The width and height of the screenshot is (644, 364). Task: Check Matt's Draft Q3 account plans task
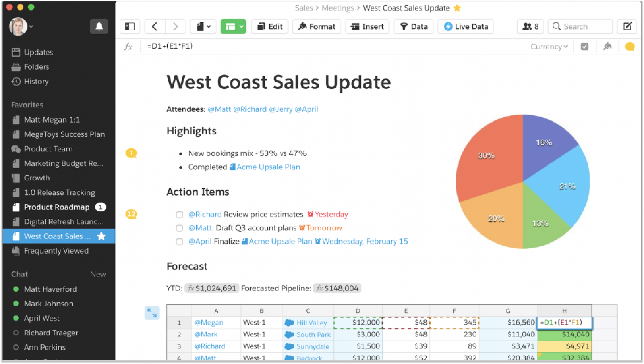pos(180,228)
